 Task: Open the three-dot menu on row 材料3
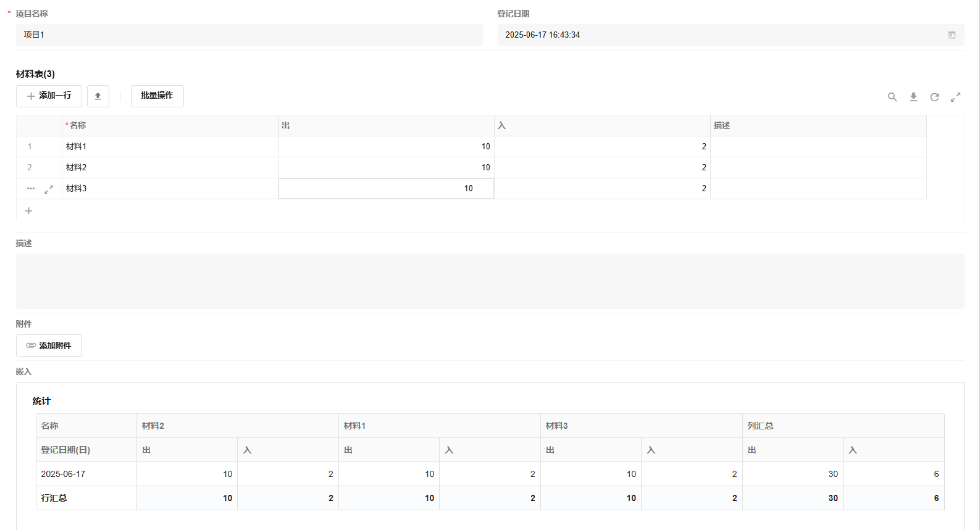coord(31,189)
